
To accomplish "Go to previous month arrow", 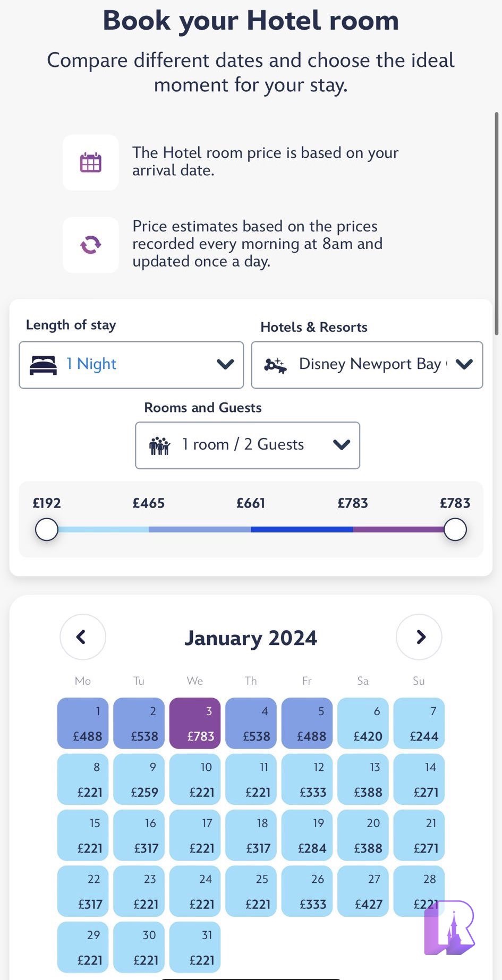I will [82, 637].
